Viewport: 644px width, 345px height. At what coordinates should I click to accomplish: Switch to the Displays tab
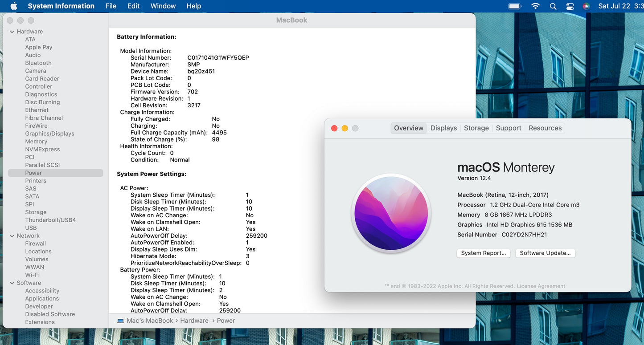point(443,128)
